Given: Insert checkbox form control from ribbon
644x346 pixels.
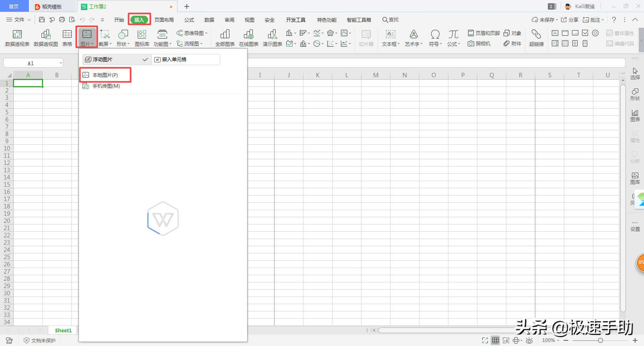Looking at the screenshot, I should tap(585, 33).
